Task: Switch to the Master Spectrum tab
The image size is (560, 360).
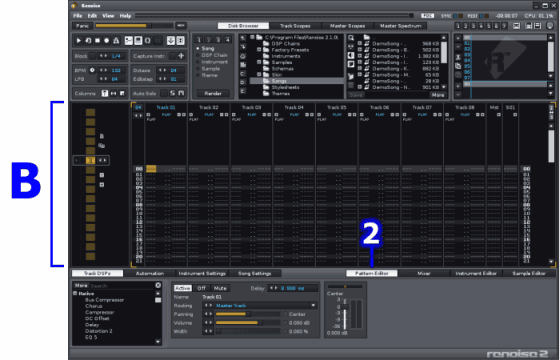Action: click(400, 26)
